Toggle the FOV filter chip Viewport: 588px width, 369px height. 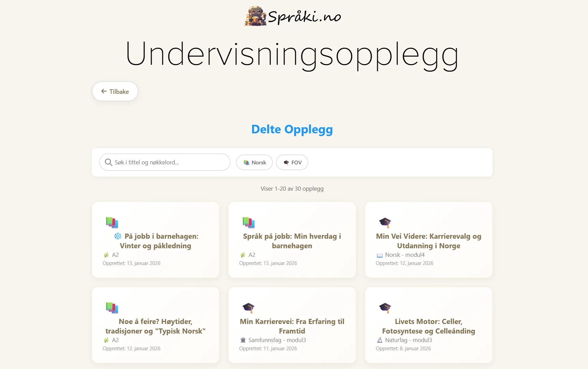point(292,162)
